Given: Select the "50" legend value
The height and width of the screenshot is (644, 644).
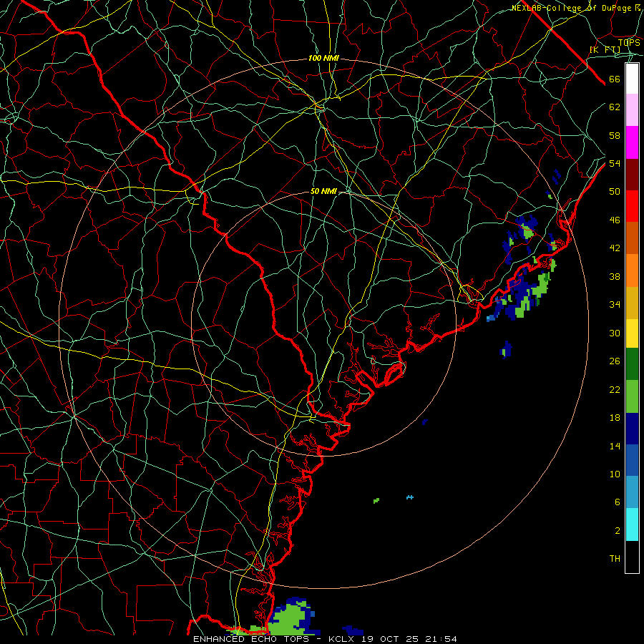Looking at the screenshot, I should (615, 191).
